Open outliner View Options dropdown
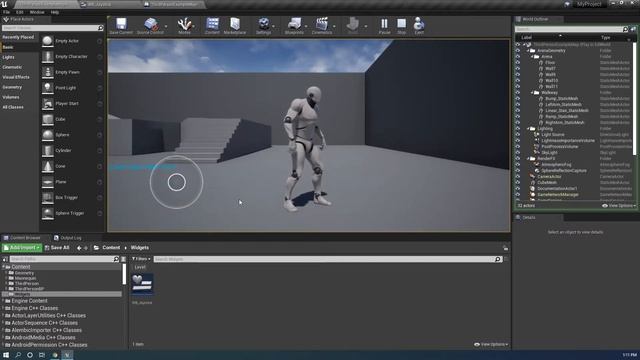This screenshot has width=640, height=360. coord(618,206)
